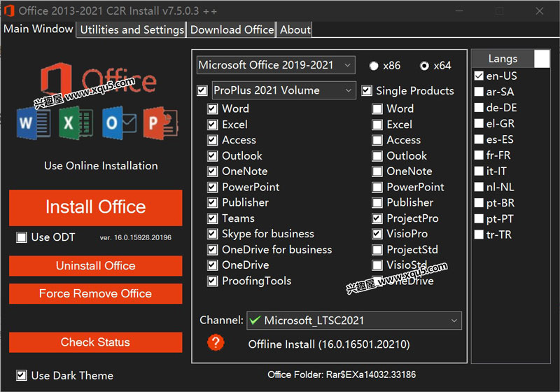This screenshot has width=560, height=392.
Task: Check the ProjectStd checkbox
Action: (377, 250)
